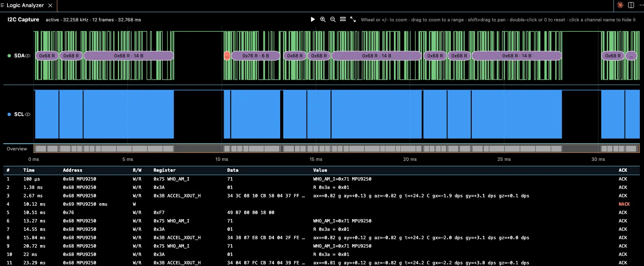Select the frame row at 23.29 ms

click(322, 263)
